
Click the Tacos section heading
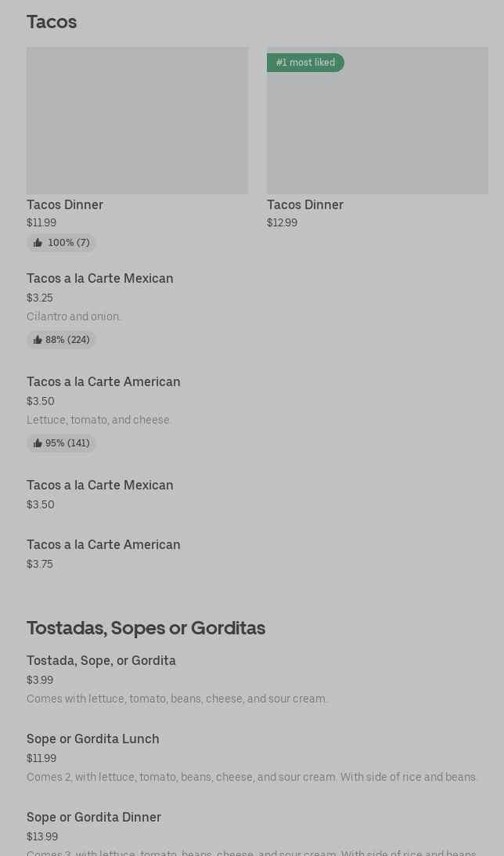click(x=52, y=22)
